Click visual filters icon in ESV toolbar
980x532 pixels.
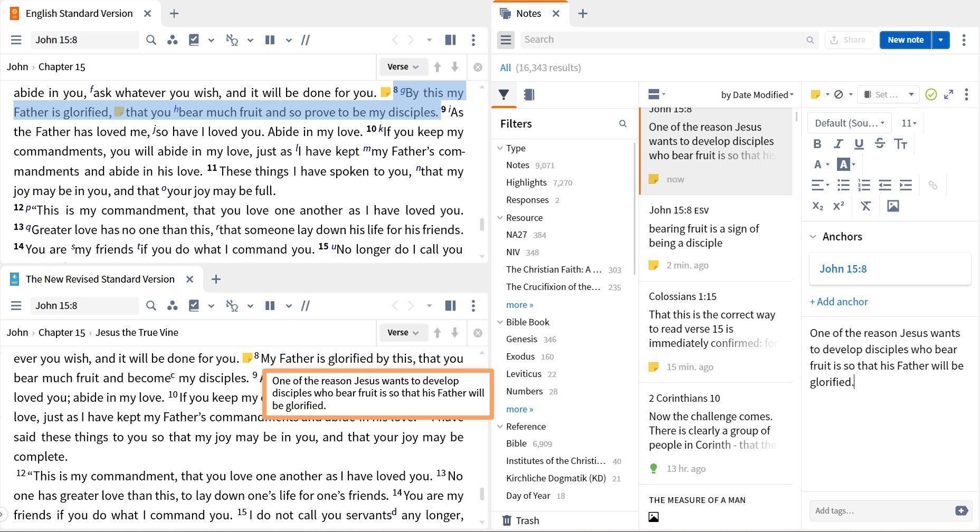(172, 40)
